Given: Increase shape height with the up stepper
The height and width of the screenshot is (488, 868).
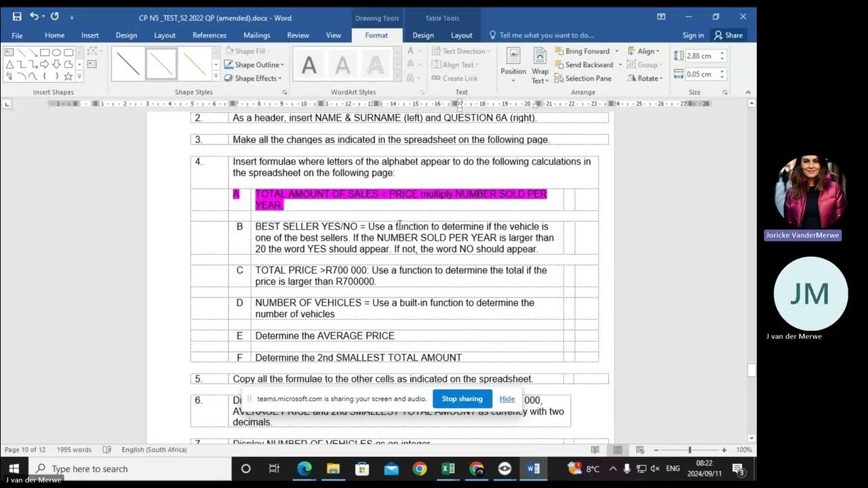Looking at the screenshot, I should (x=722, y=53).
